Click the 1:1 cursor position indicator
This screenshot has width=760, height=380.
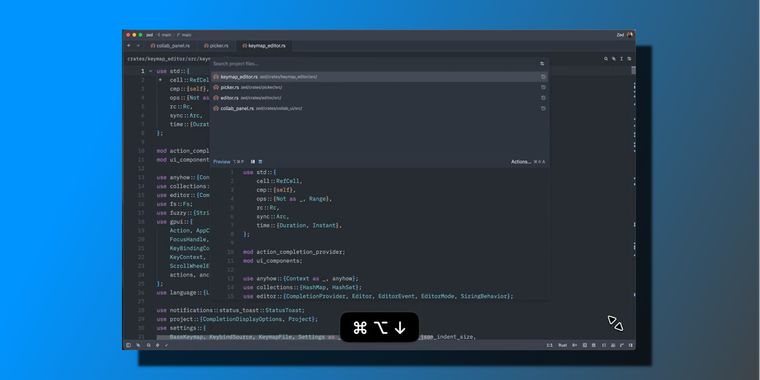click(x=550, y=345)
